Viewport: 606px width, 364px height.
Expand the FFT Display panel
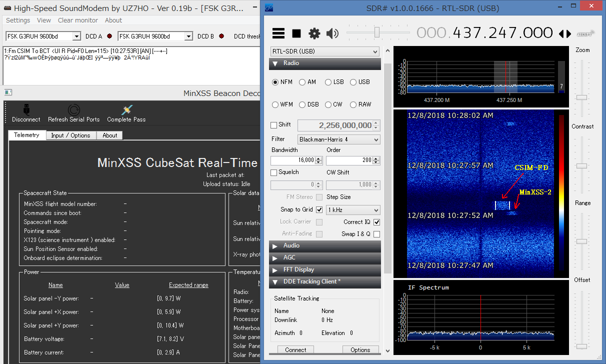click(x=325, y=269)
